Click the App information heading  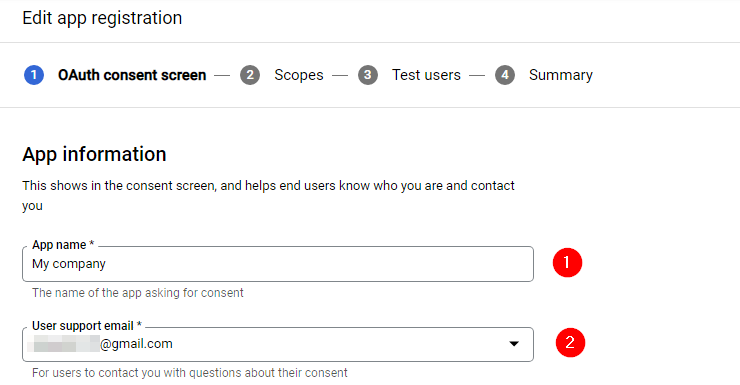(x=94, y=154)
